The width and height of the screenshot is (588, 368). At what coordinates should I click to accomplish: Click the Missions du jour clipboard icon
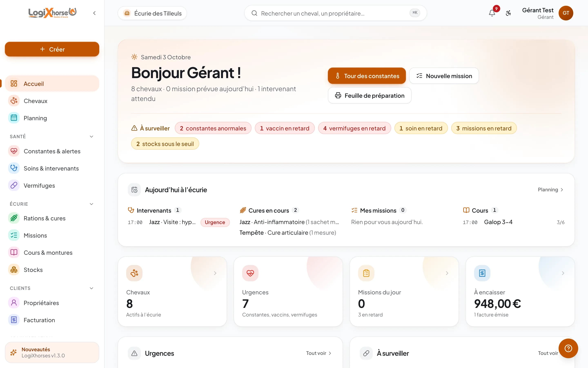pos(366,273)
